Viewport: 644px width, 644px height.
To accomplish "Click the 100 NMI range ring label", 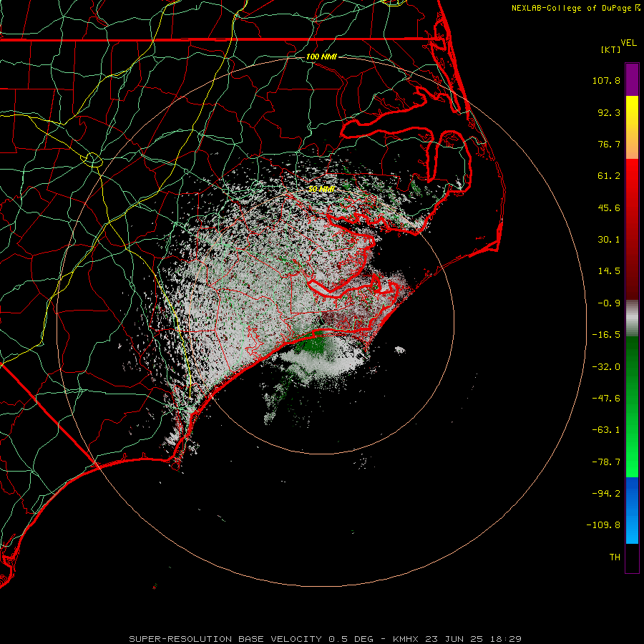I will coord(321,57).
